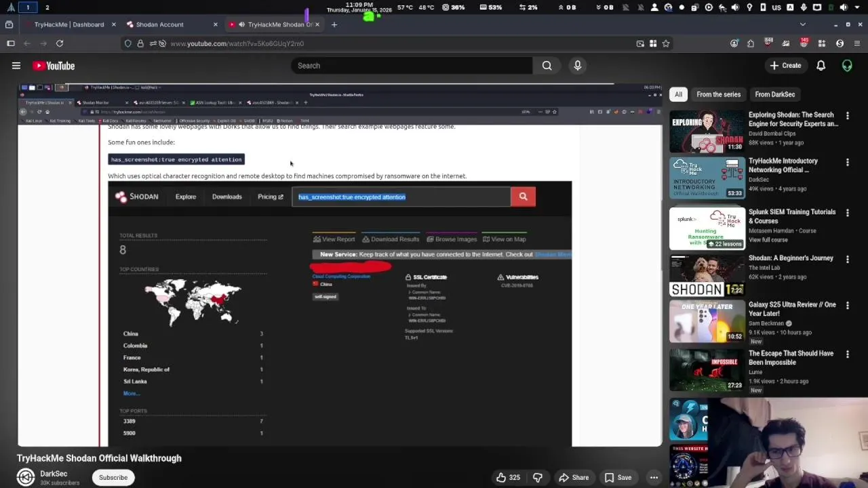Open the browser extensions puzzle icon
The width and height of the screenshot is (868, 488).
pyautogui.click(x=751, y=43)
